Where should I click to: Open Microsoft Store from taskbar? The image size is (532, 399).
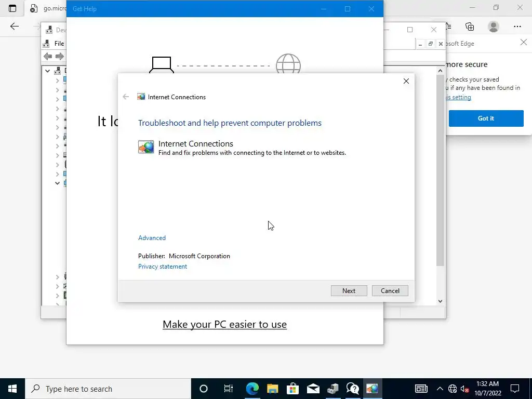[292, 389]
